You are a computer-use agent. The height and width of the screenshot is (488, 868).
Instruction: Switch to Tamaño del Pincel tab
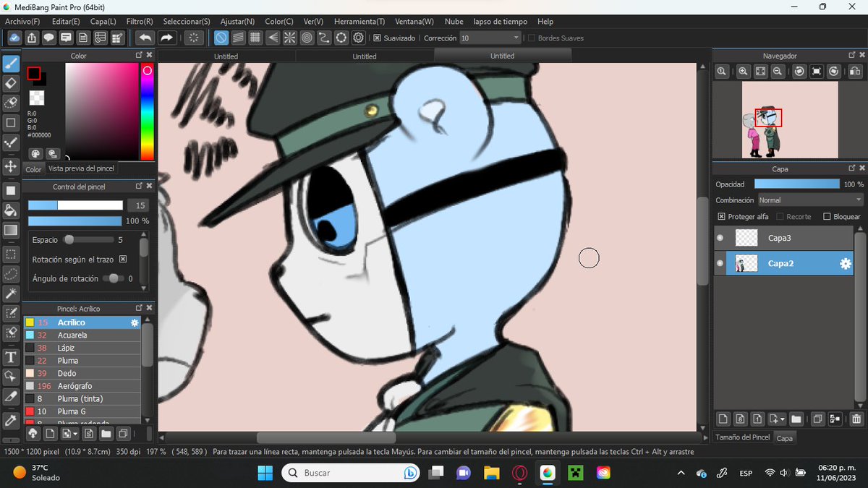[742, 437]
